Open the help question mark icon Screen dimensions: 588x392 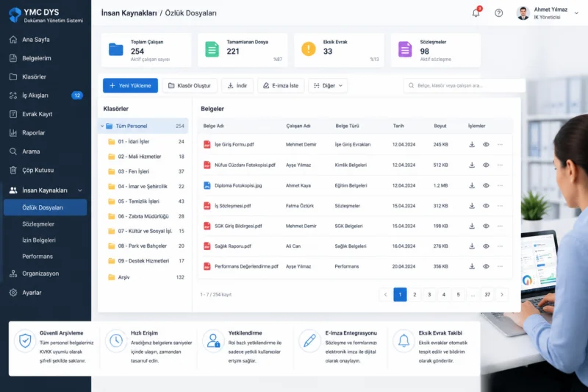(x=498, y=13)
